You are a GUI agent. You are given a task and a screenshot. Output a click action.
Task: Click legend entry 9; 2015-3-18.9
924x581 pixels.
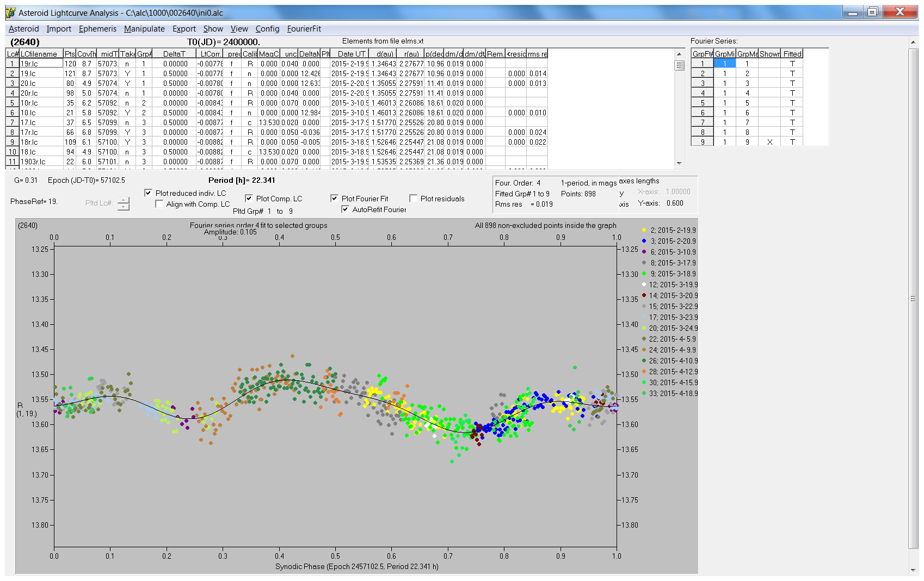669,274
